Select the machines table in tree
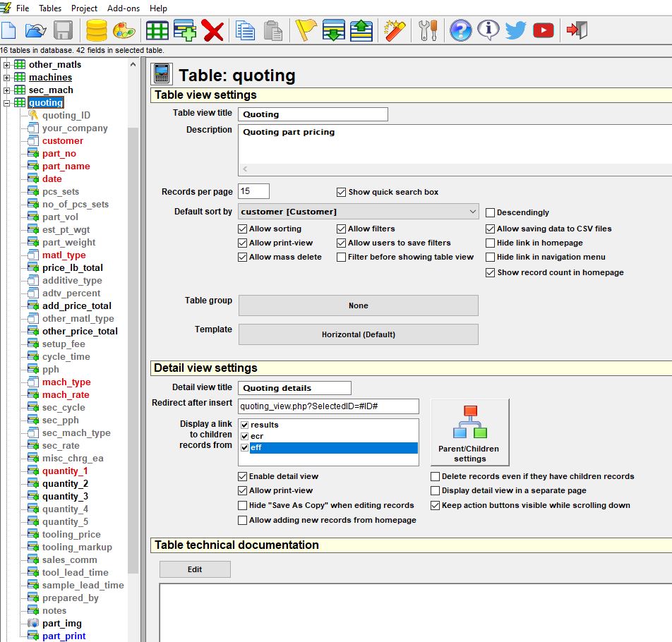The height and width of the screenshot is (642, 672). click(50, 78)
